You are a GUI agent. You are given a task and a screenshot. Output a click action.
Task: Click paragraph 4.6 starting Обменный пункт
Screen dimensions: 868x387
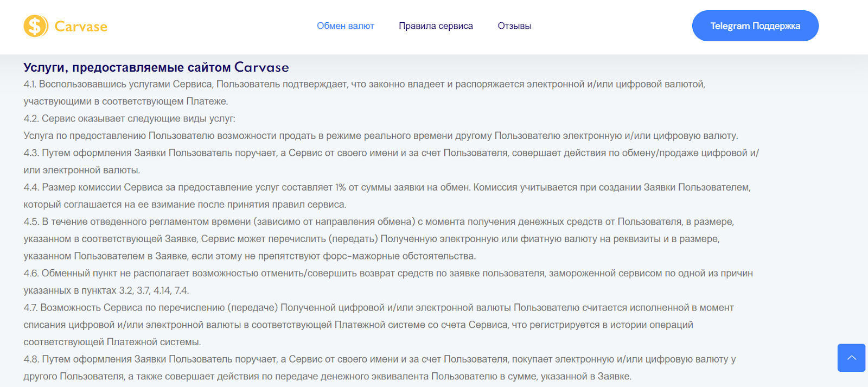pos(388,282)
